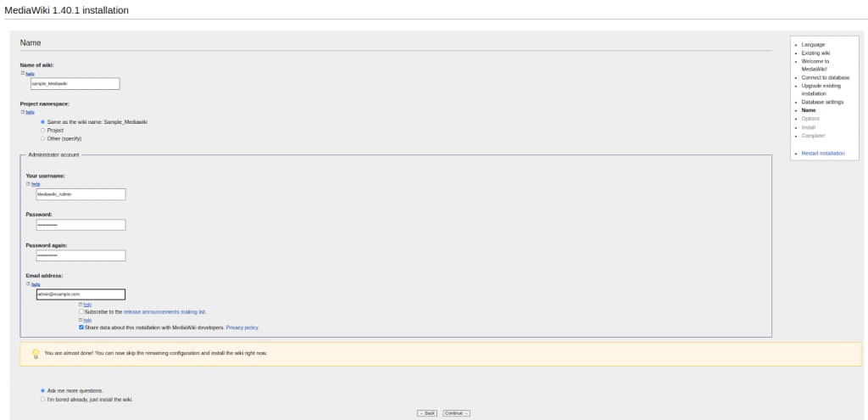Click the 'Complete!' step in sidebar
Viewport: 868px width, 420px height.
click(x=813, y=136)
